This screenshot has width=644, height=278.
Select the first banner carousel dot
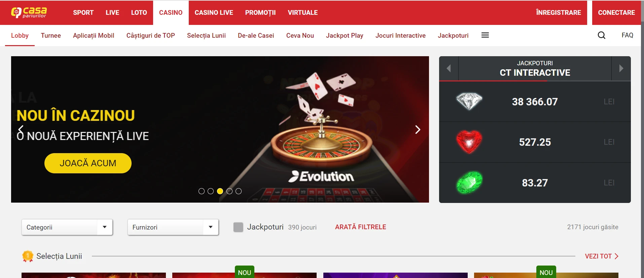(202, 191)
